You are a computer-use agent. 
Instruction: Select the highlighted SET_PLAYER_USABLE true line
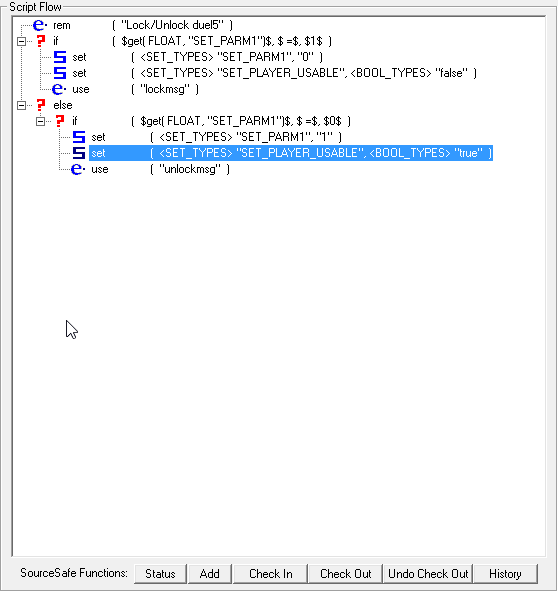pyautogui.click(x=291, y=153)
